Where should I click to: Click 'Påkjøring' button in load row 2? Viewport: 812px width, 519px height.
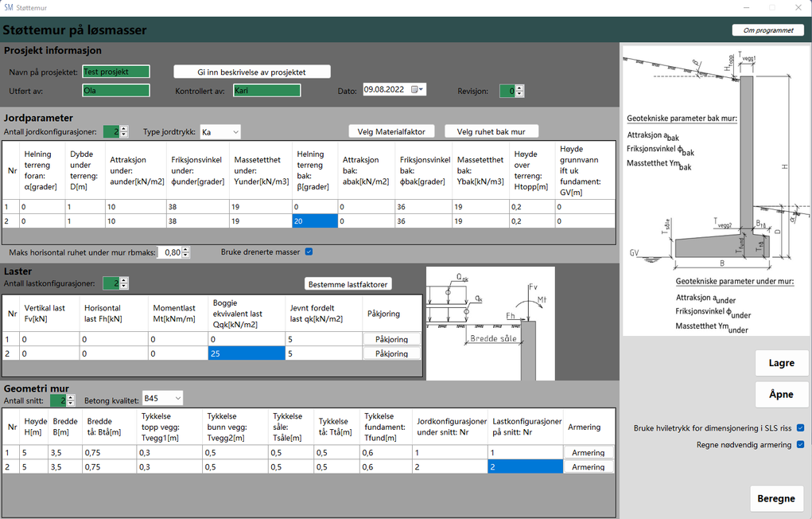click(391, 353)
